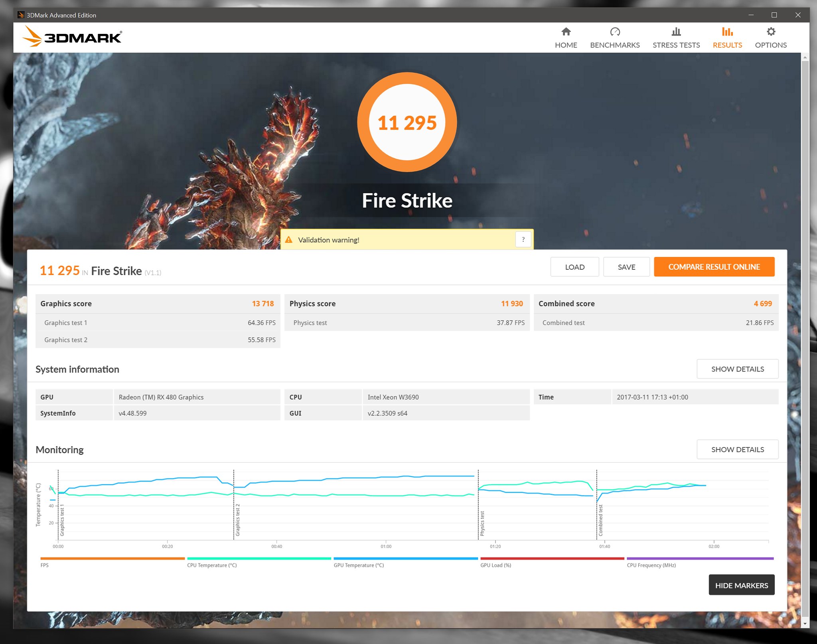Show details for System information
This screenshot has height=644, width=817.
(x=737, y=369)
